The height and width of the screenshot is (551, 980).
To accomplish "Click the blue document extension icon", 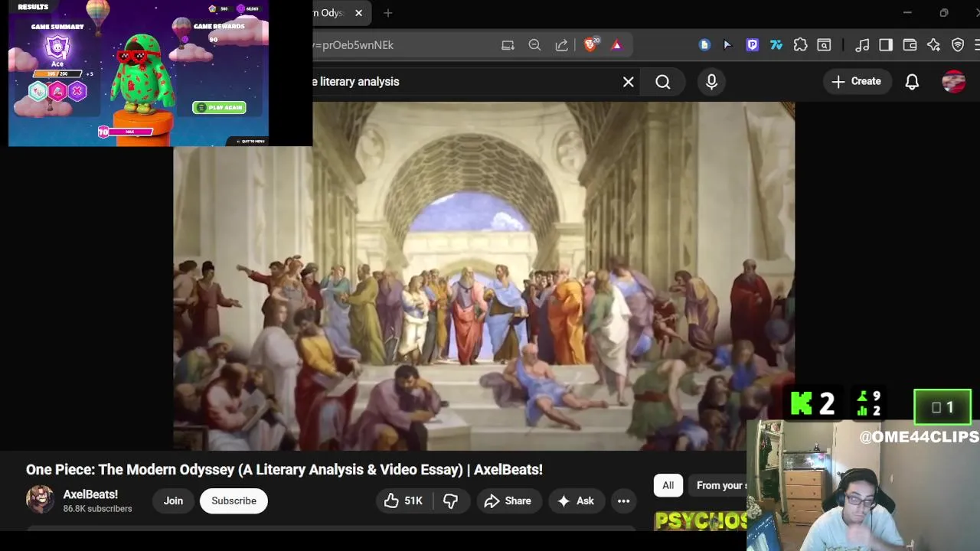I will [704, 45].
